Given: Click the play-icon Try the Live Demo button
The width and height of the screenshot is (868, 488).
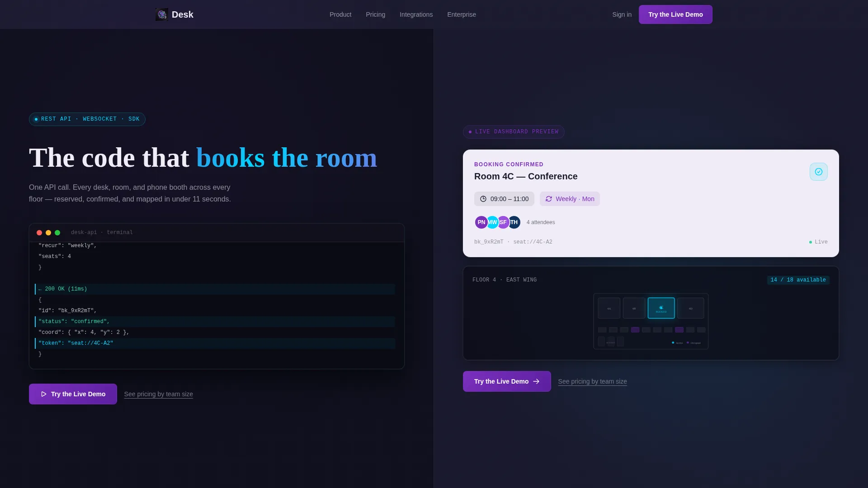Looking at the screenshot, I should pos(73,394).
